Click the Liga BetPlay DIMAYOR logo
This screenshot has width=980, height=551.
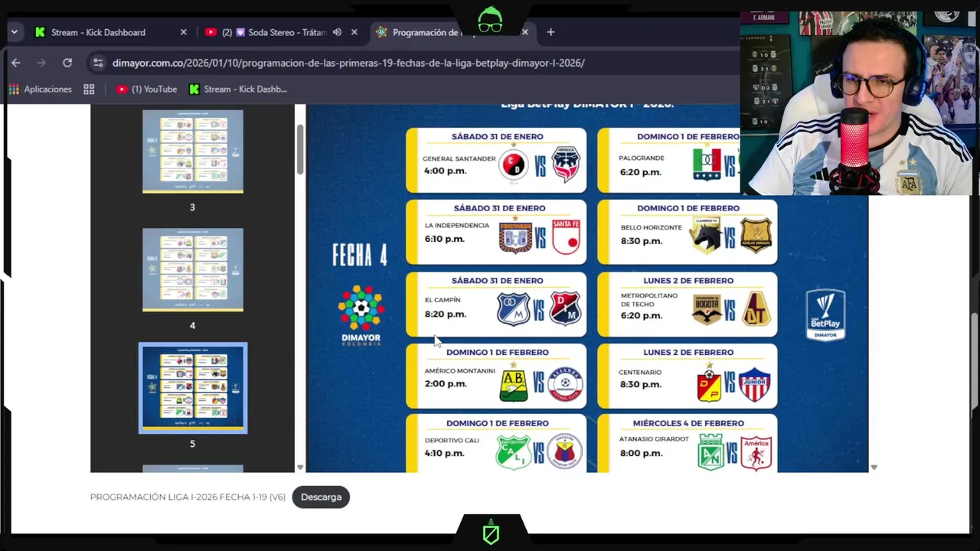[825, 314]
